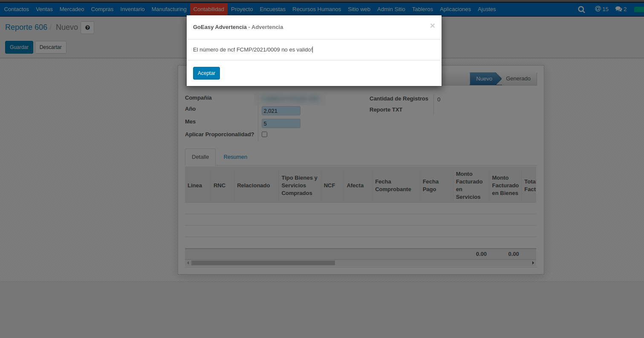Click the Aceptar button
The width and height of the screenshot is (644, 338).
pos(206,73)
